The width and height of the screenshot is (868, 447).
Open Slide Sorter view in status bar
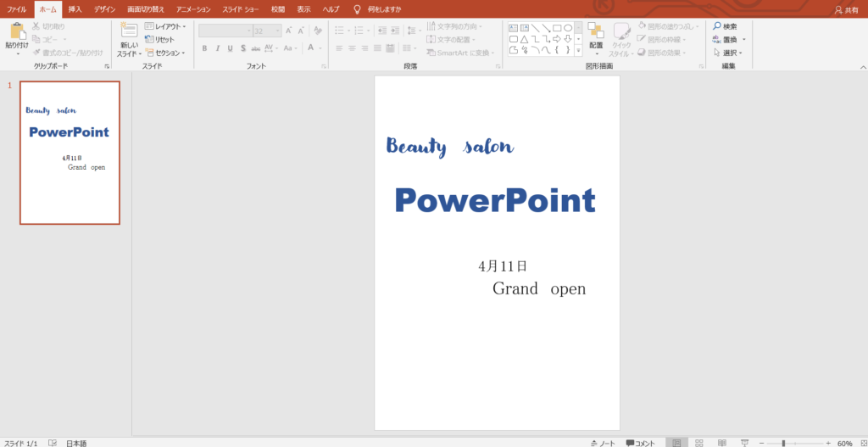click(x=699, y=443)
